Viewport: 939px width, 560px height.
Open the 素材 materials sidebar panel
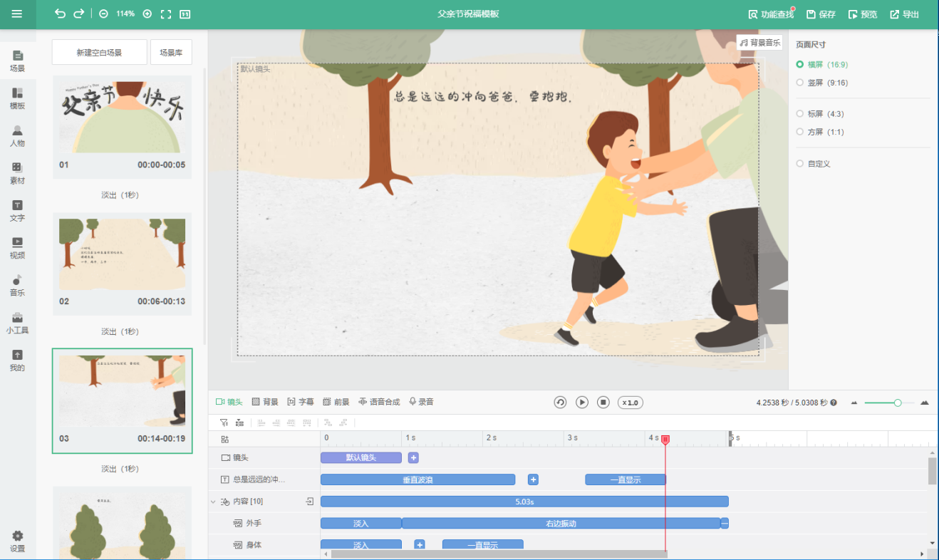pos(18,174)
